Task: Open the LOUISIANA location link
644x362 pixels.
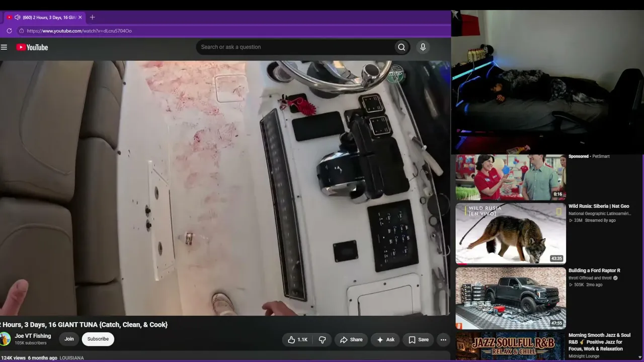Action: (71, 358)
